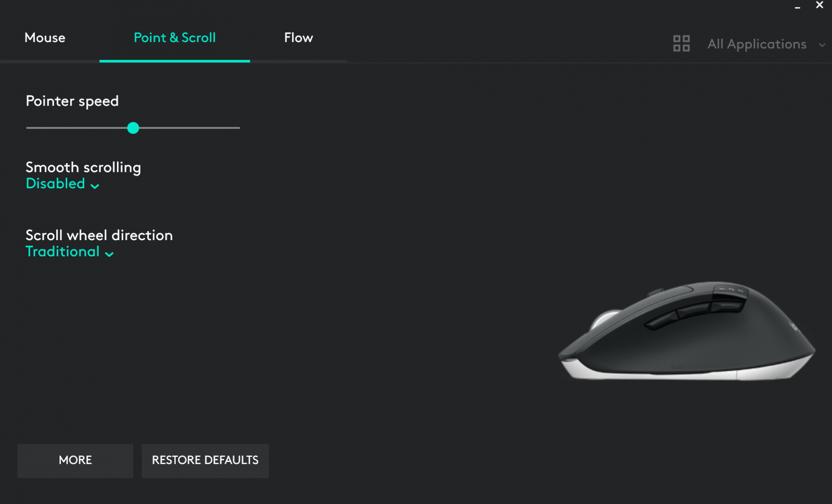Click the All Applications grid icon
This screenshot has width=832, height=504.
tap(681, 44)
